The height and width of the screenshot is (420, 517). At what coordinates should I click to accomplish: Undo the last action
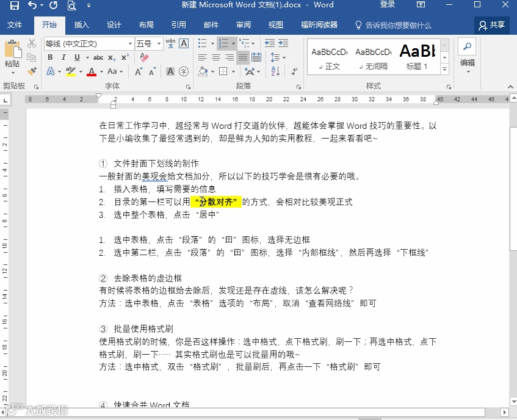point(32,5)
